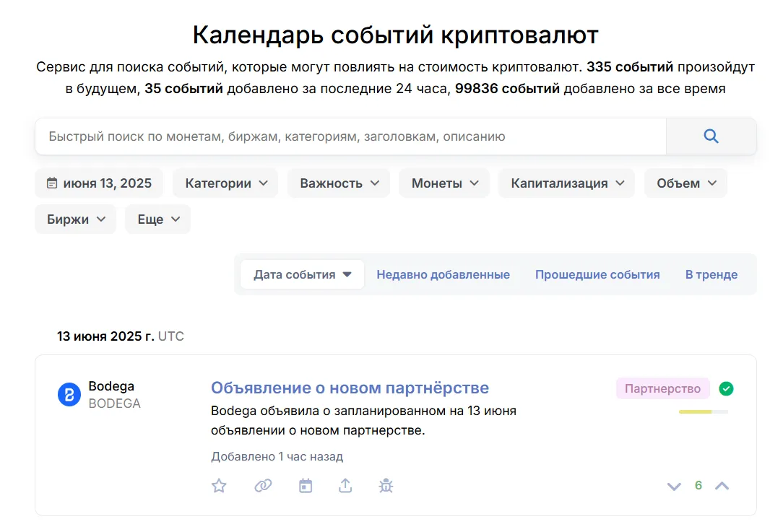
Task: Downvote the Bodega event with down arrow
Action: 674,486
